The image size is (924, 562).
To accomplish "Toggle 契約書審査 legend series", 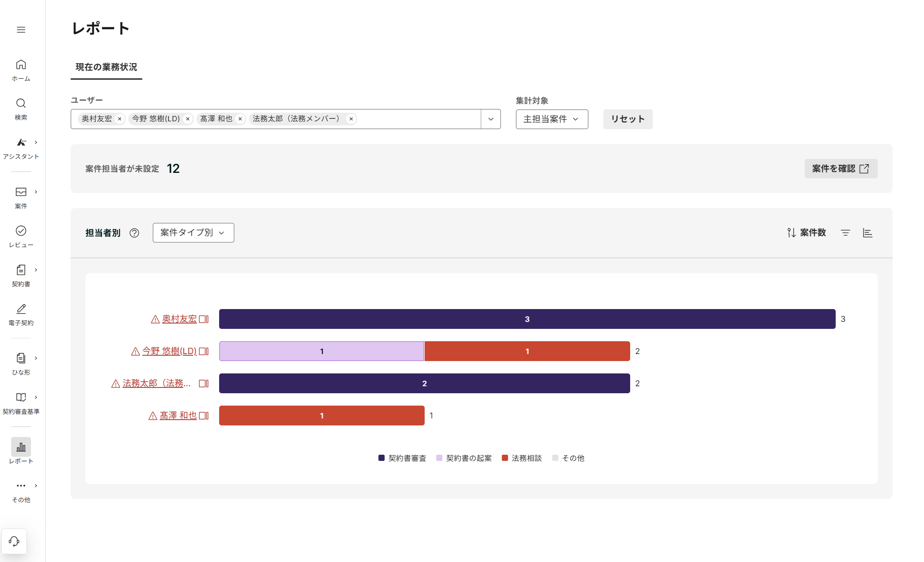I will [402, 458].
